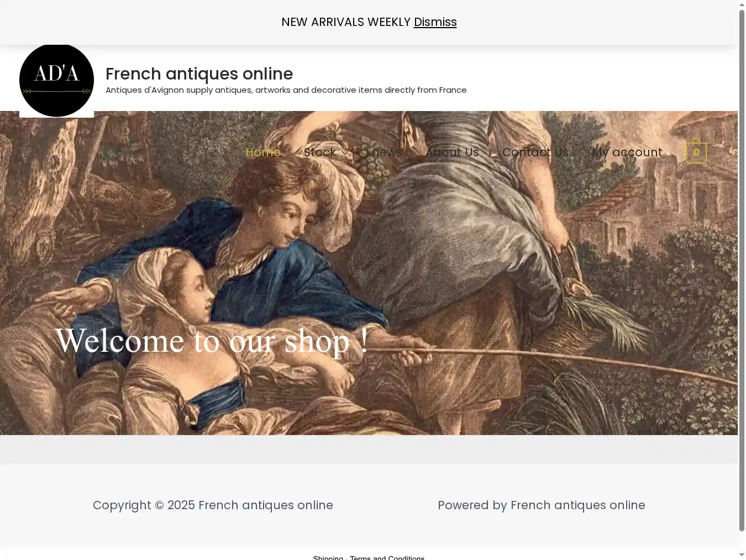Click the Welcome to our shop heading
The width and height of the screenshot is (746, 560).
click(x=212, y=340)
